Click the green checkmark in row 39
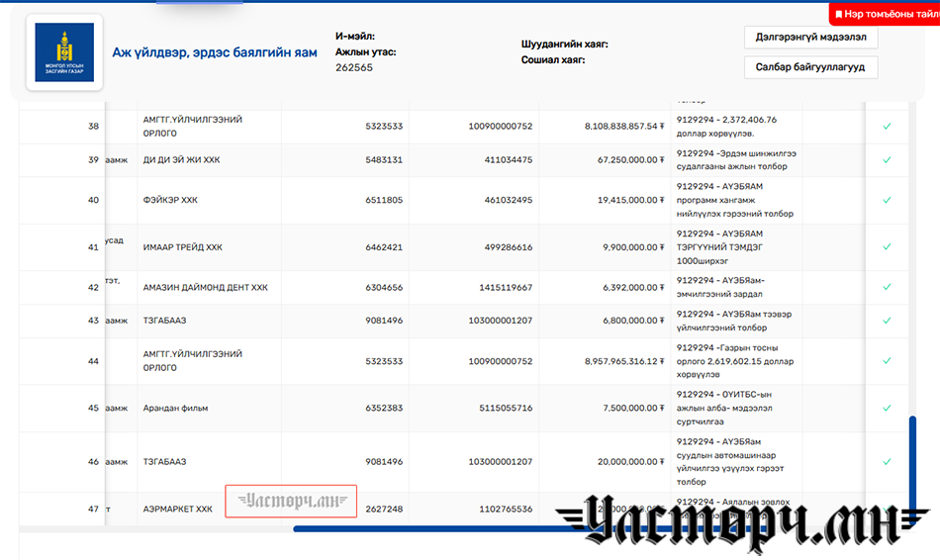This screenshot has width=940, height=560. (887, 159)
